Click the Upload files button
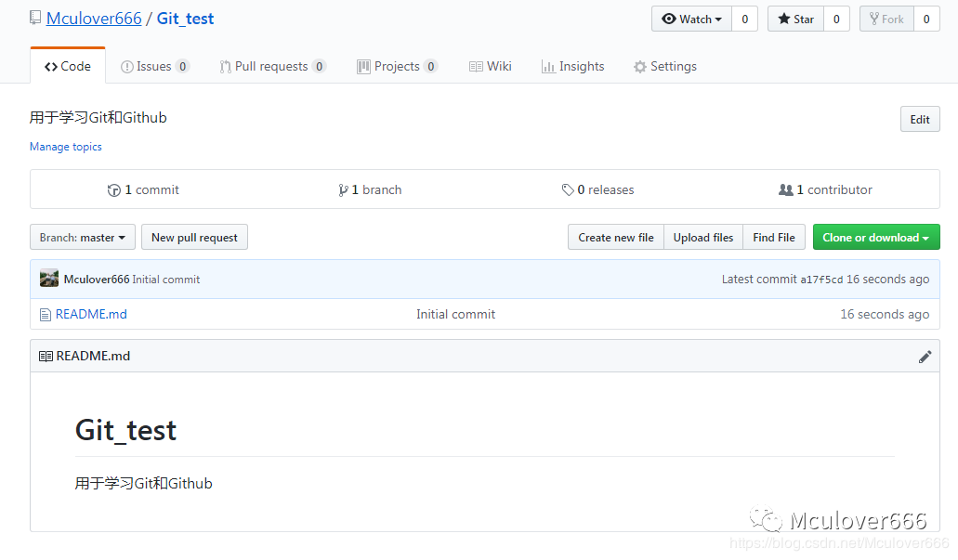This screenshot has height=560, width=958. pos(702,238)
